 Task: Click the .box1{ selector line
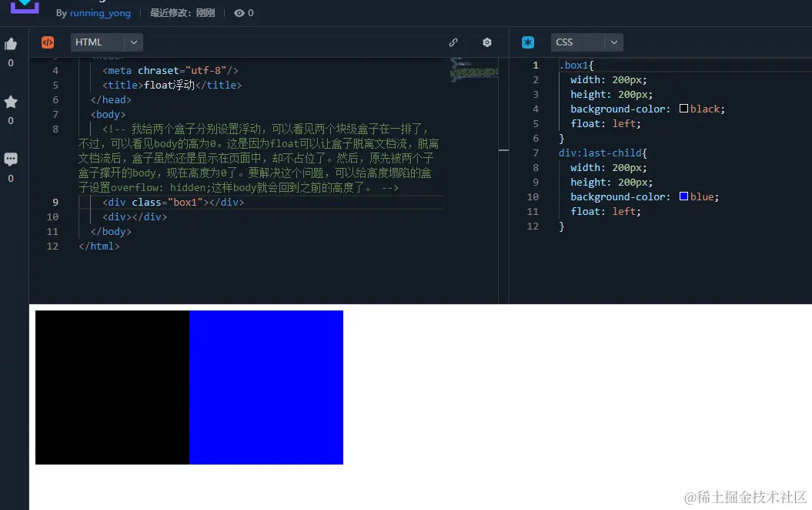pyautogui.click(x=576, y=65)
